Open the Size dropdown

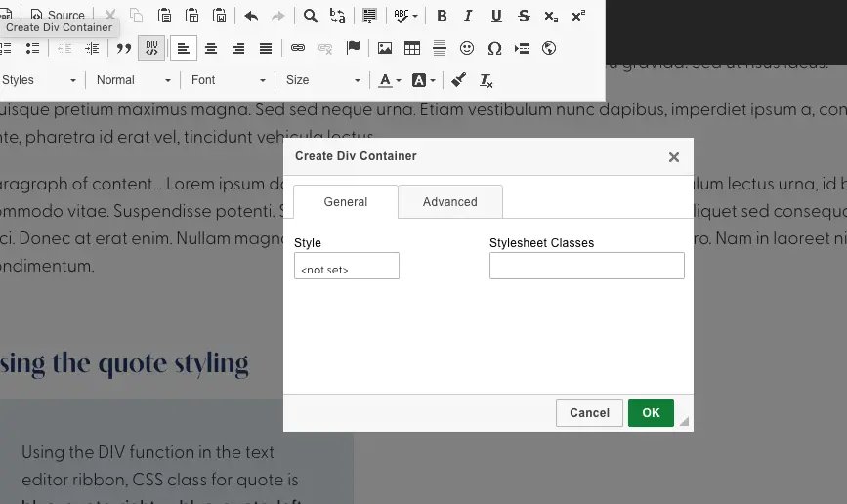click(323, 80)
